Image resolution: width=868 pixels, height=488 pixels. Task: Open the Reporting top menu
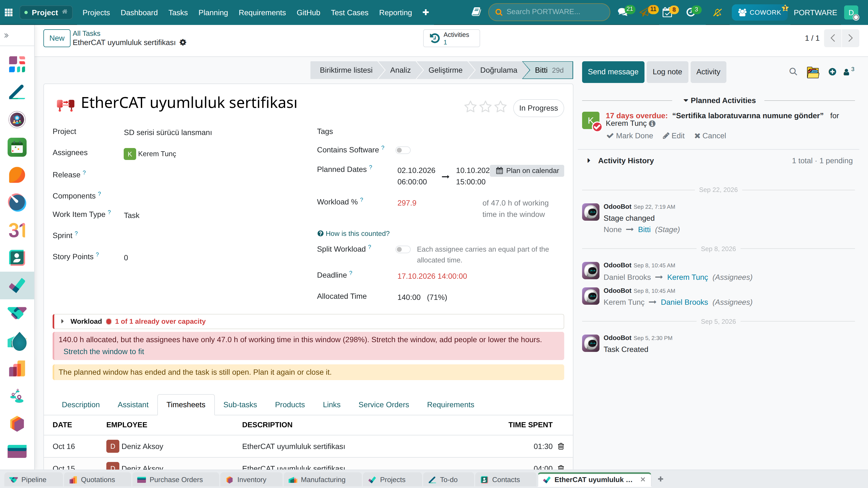(x=395, y=12)
